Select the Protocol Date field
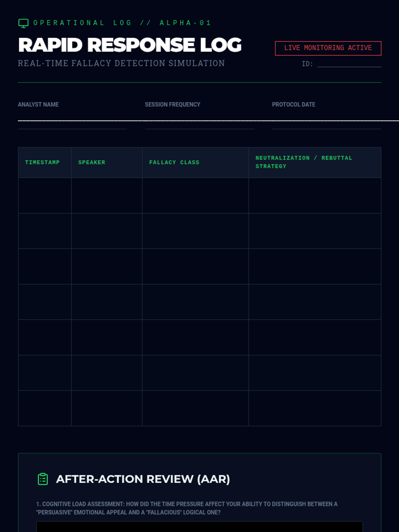Image resolution: width=399 pixels, height=532 pixels. click(x=326, y=122)
